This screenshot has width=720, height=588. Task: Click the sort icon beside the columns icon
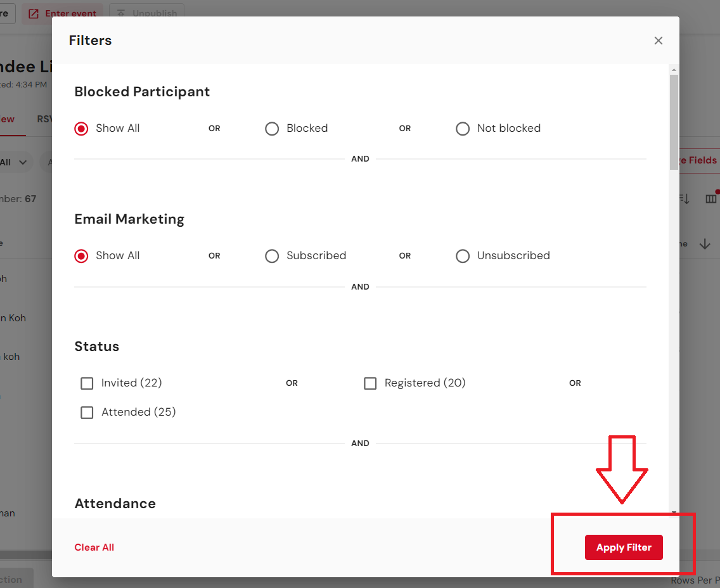click(684, 199)
